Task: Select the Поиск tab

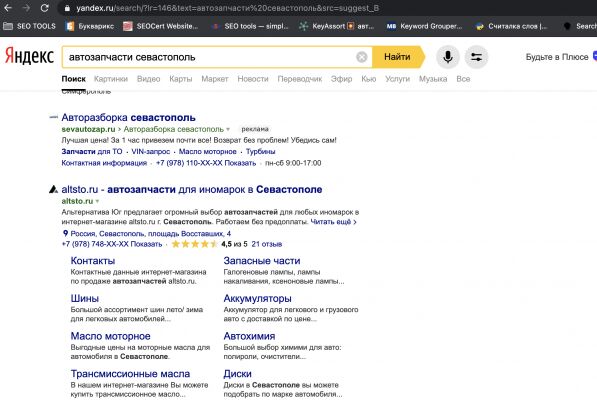Action: click(x=73, y=79)
